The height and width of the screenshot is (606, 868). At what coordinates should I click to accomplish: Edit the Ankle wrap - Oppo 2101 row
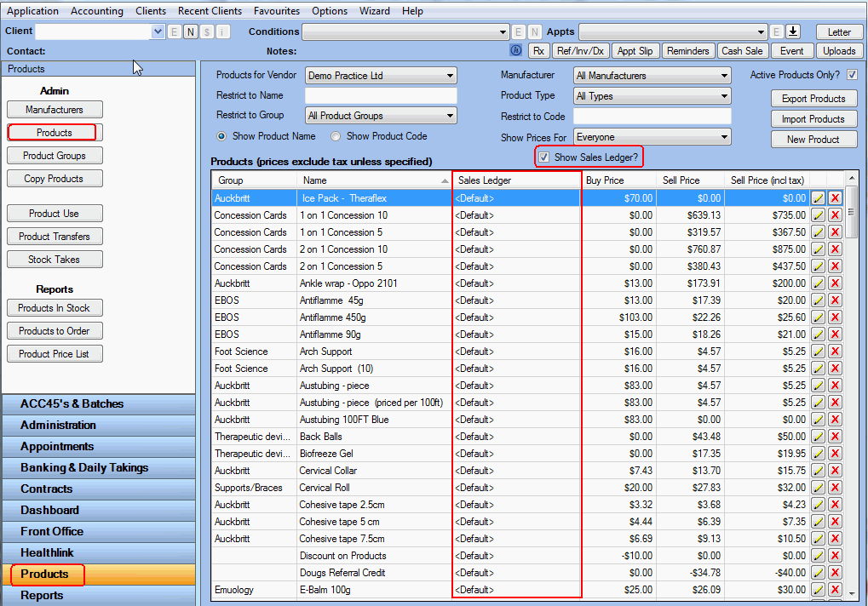pyautogui.click(x=819, y=283)
